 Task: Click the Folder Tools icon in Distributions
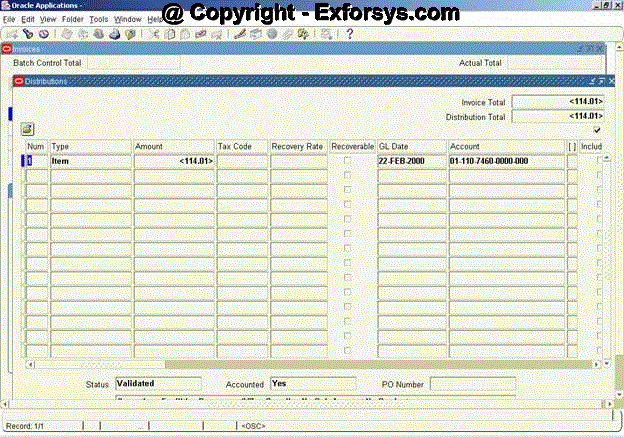tap(27, 129)
